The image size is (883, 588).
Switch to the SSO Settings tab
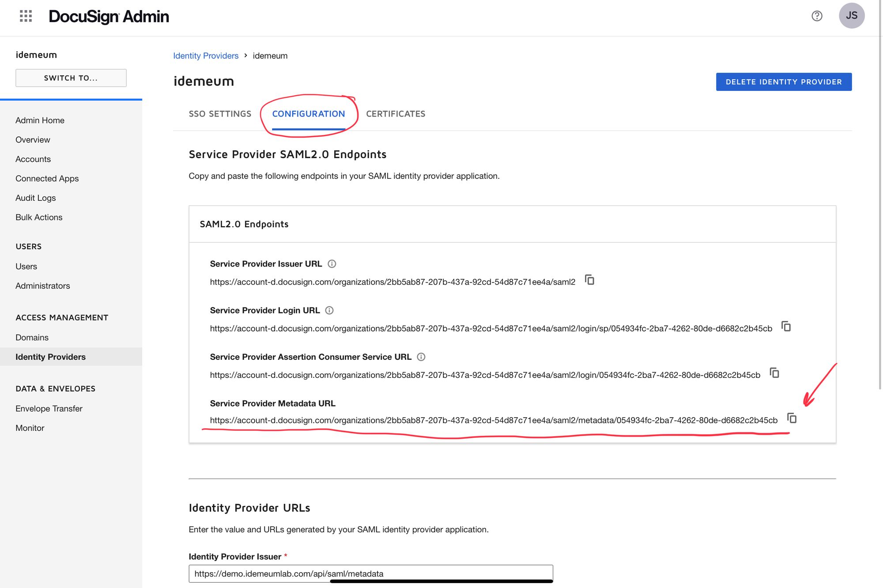pos(220,114)
